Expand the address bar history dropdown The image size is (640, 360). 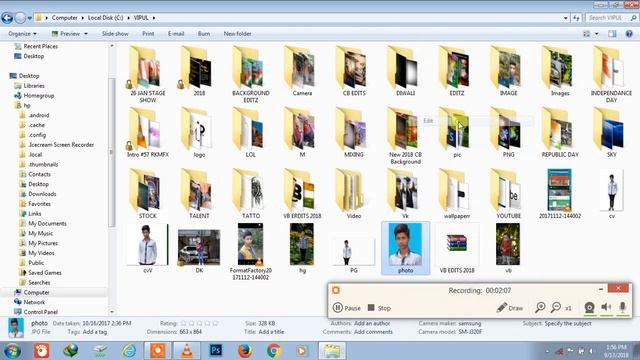566,18
